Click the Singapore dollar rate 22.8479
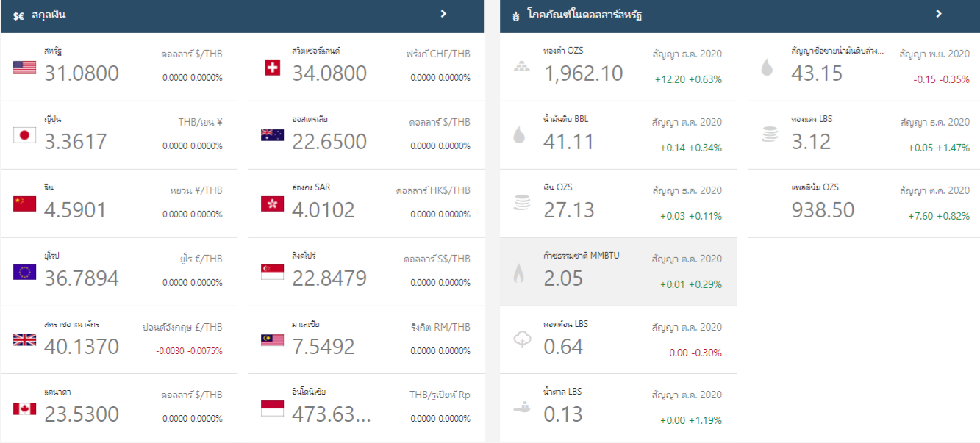This screenshot has height=443, width=980. [329, 278]
